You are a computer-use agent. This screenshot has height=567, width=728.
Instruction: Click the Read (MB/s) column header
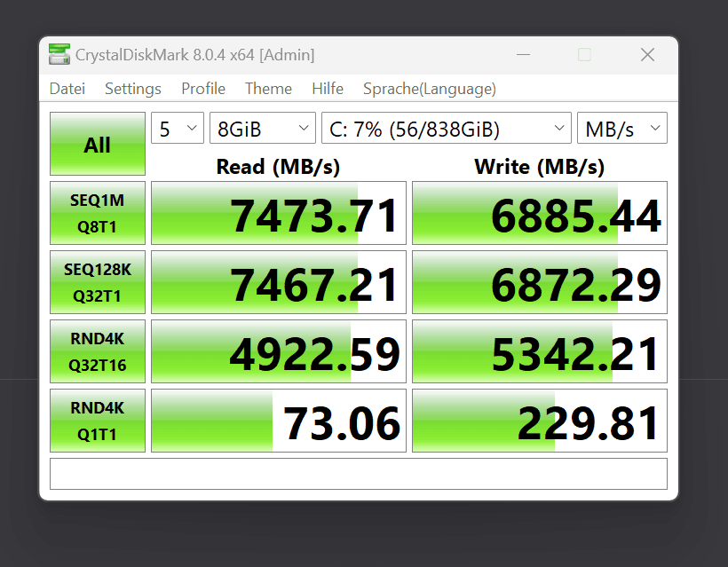pyautogui.click(x=278, y=167)
